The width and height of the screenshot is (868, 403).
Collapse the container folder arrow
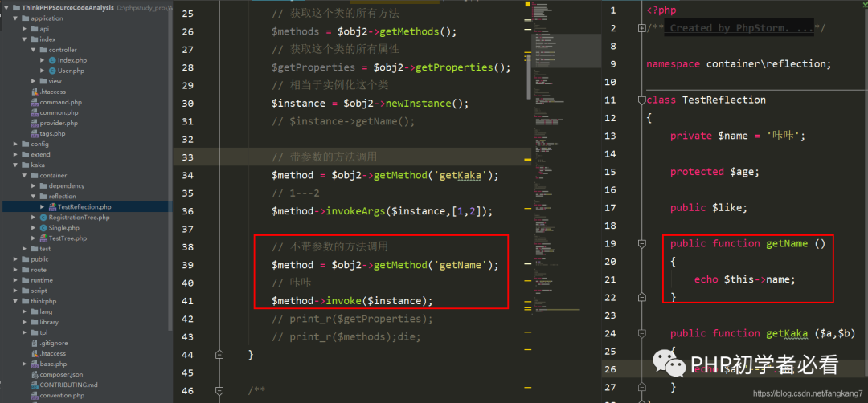25,175
